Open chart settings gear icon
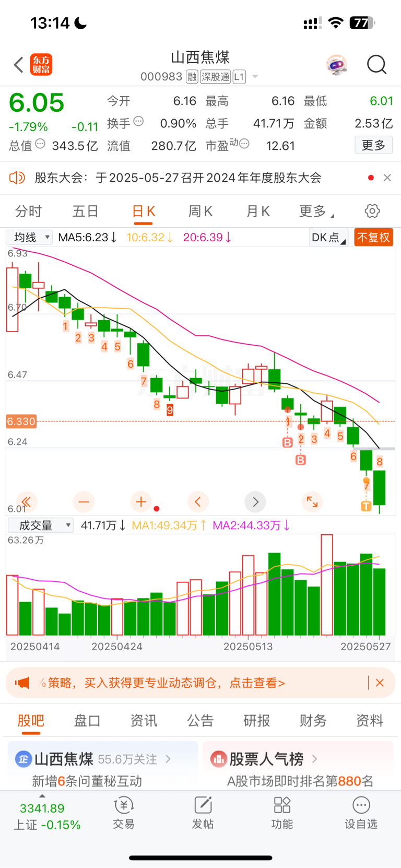The height and width of the screenshot is (868, 401). pos(372,211)
